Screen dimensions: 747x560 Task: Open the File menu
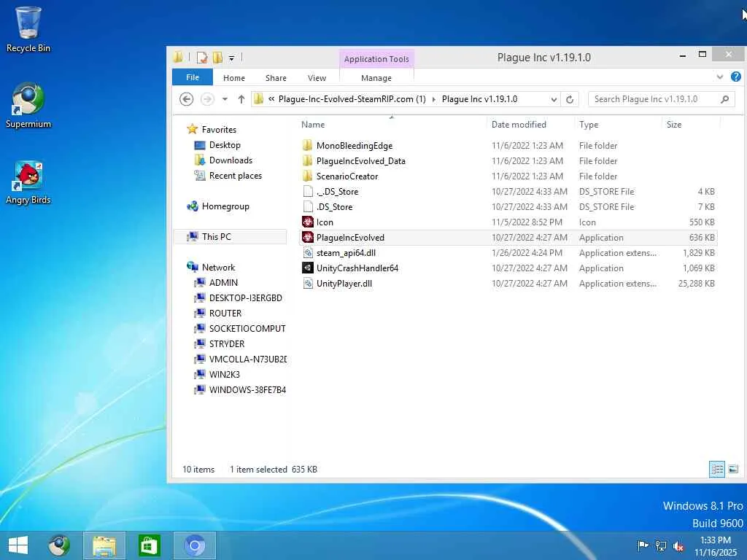pos(193,77)
